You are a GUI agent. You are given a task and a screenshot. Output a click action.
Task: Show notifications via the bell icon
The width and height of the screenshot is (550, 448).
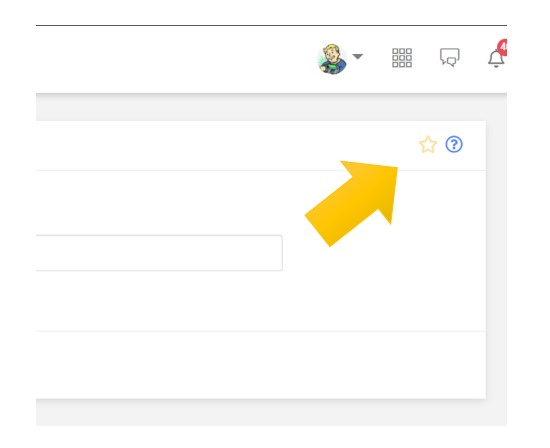tap(496, 59)
